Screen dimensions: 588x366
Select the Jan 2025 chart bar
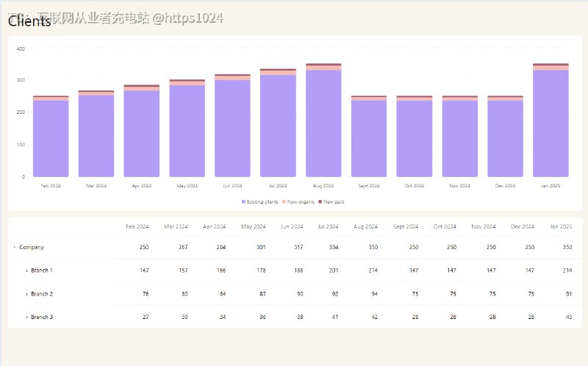[x=551, y=120]
